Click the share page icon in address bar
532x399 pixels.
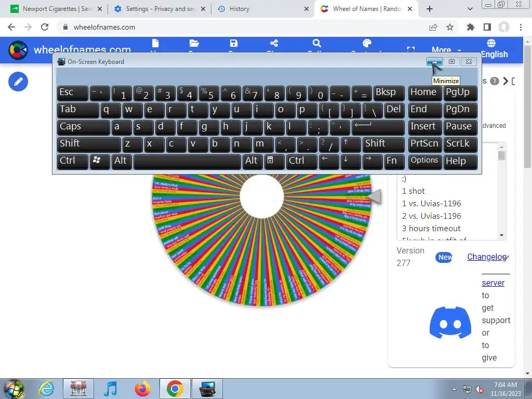[433, 27]
